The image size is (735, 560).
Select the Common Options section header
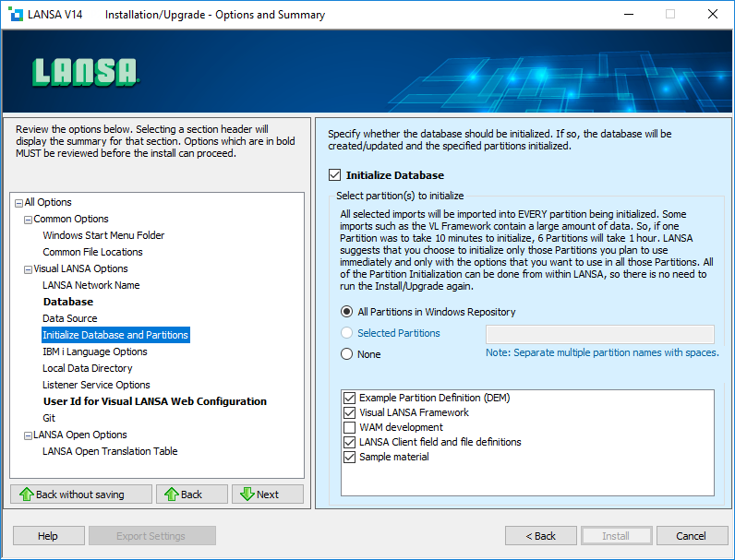pyautogui.click(x=71, y=219)
